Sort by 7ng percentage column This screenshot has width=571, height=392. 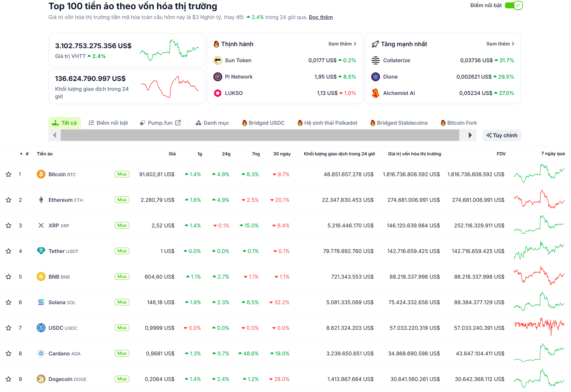click(256, 154)
